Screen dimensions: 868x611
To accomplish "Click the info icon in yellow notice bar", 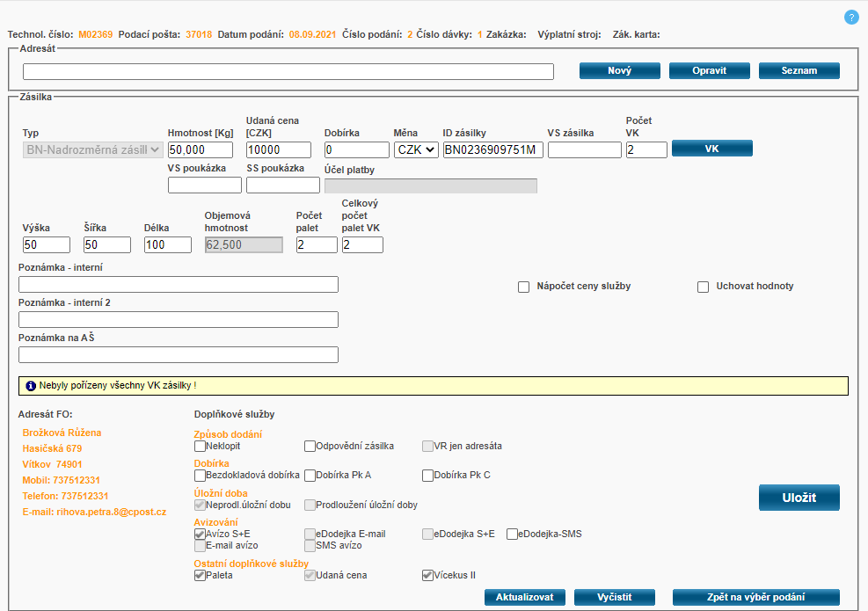I will (x=31, y=386).
